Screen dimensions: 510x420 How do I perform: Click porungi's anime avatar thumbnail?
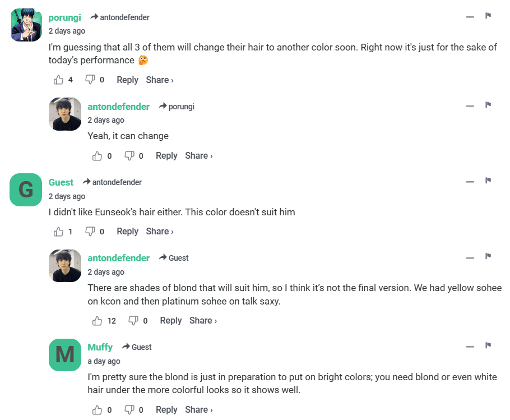[x=26, y=25]
